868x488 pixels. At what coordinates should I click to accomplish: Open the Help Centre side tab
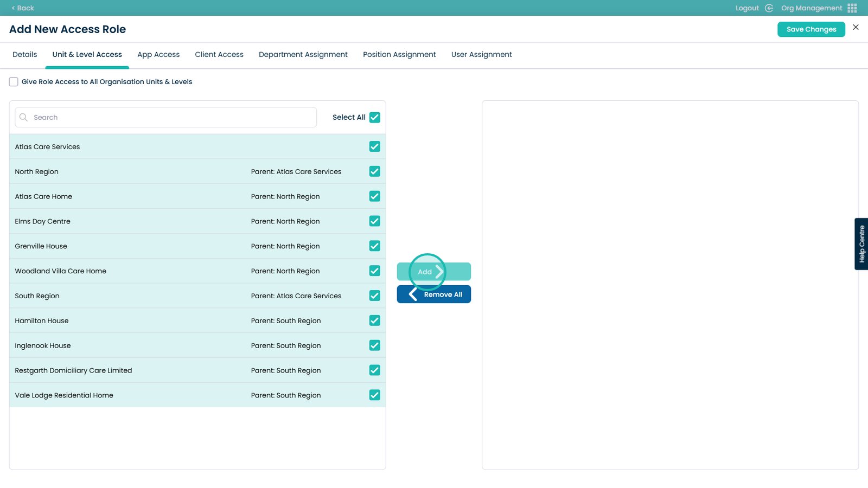pyautogui.click(x=861, y=244)
